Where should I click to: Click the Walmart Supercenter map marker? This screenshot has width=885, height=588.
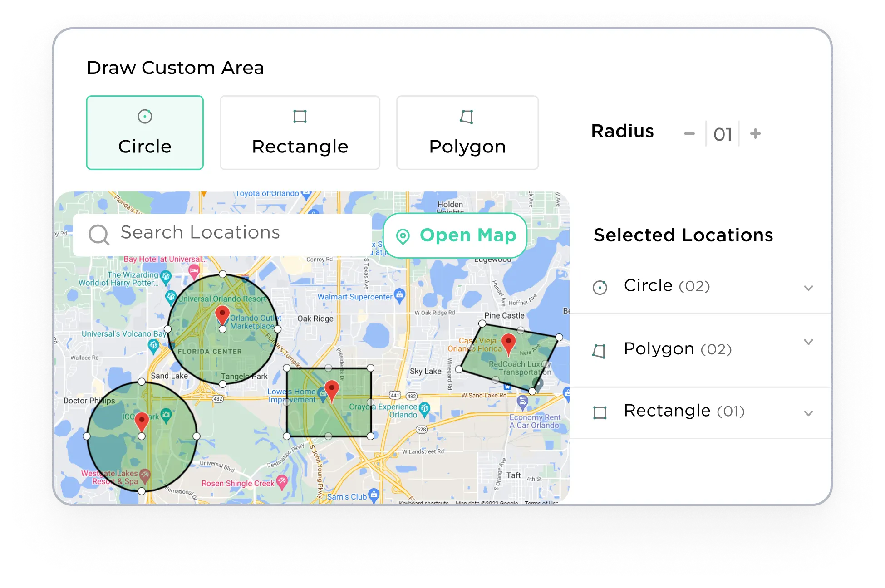pos(399,295)
